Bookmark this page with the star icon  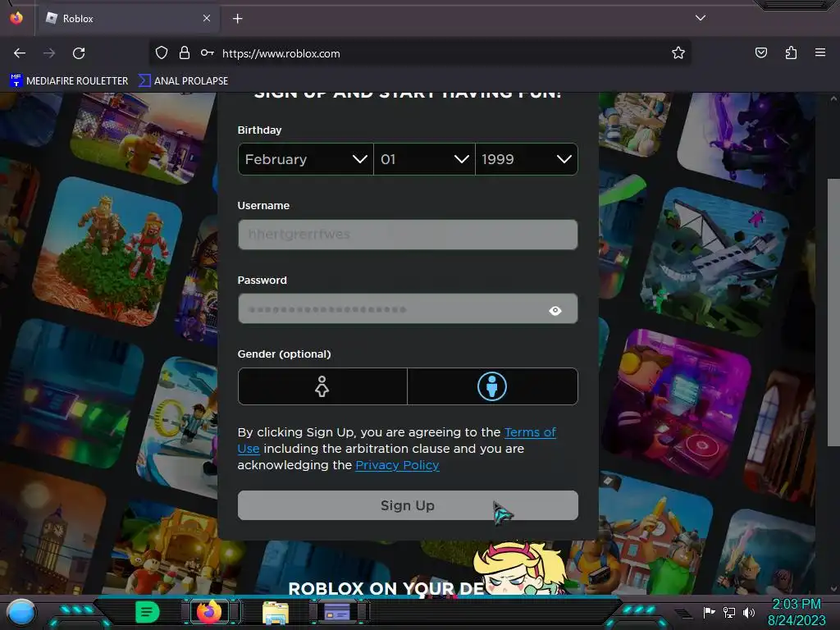pyautogui.click(x=678, y=52)
